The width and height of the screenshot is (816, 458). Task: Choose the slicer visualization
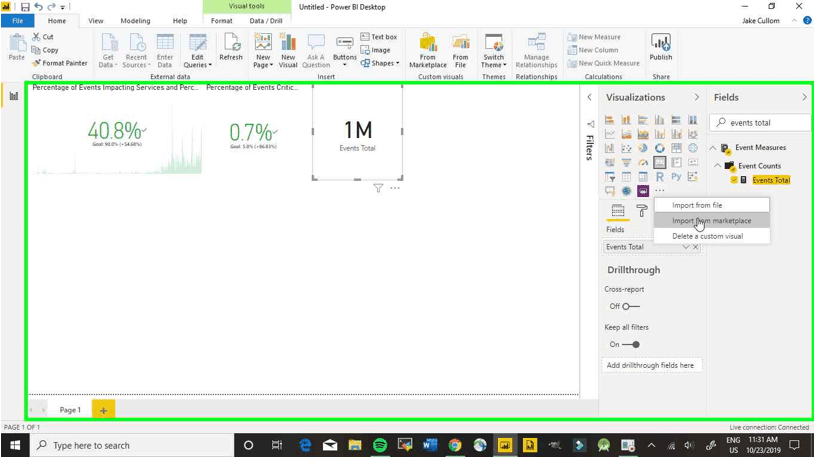click(609, 177)
